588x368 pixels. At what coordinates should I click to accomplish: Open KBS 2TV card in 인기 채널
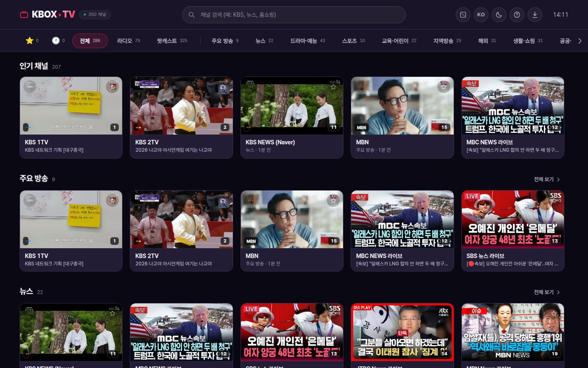pyautogui.click(x=181, y=118)
